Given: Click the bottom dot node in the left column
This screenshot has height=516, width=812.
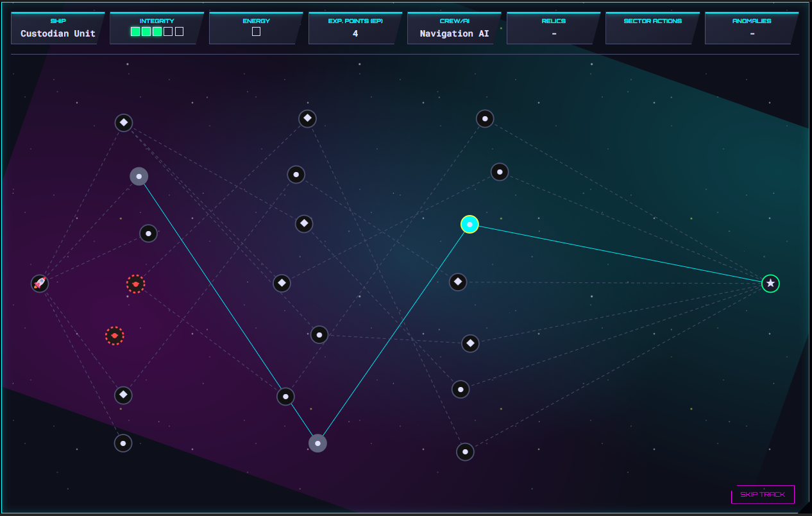Looking at the screenshot, I should click(123, 443).
